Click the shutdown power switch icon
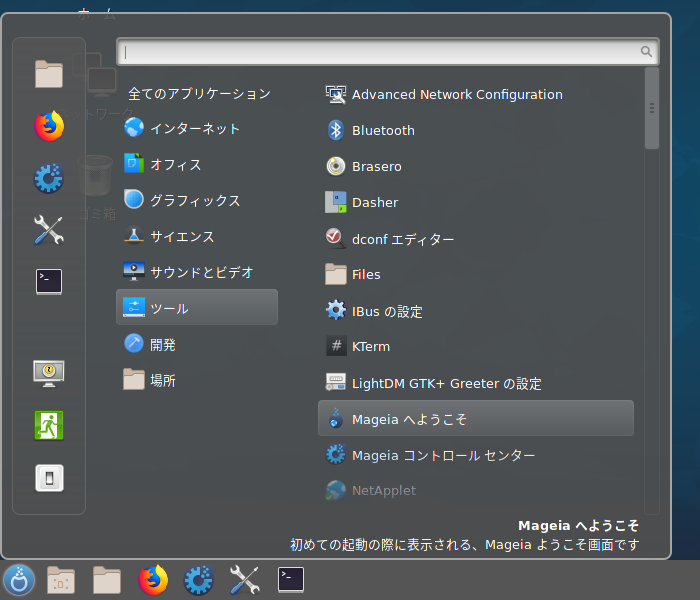 pos(49,478)
